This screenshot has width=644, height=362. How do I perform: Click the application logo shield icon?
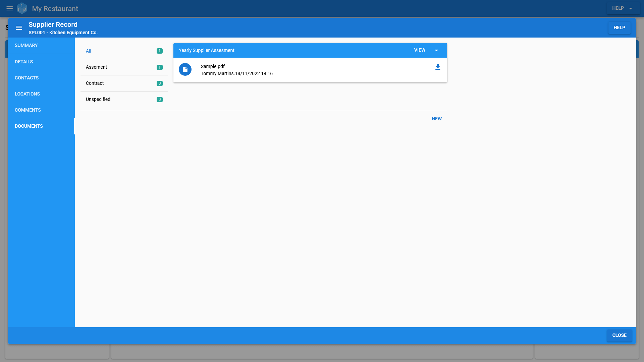22,8
